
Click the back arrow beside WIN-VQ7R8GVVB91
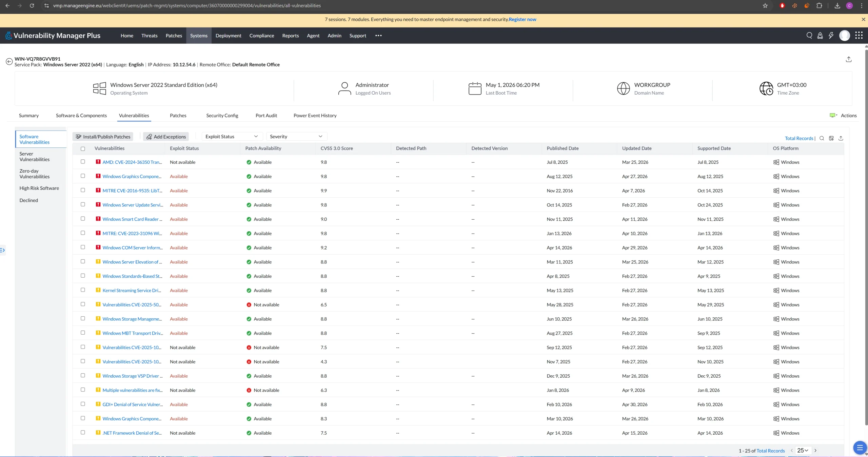9,61
